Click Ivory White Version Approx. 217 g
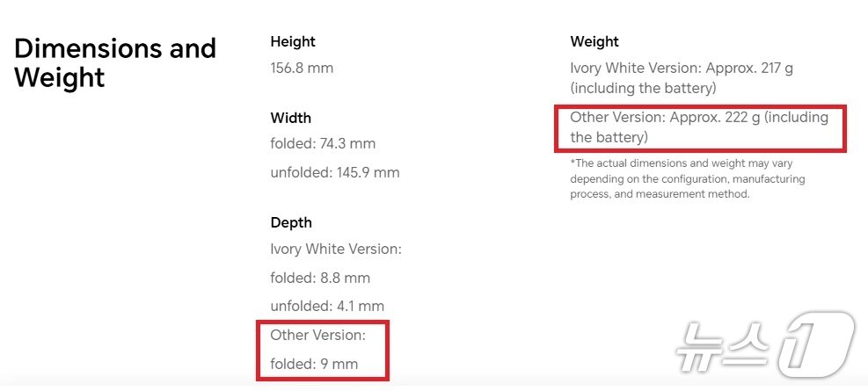Screen dimensions: 868x391 [x=682, y=68]
